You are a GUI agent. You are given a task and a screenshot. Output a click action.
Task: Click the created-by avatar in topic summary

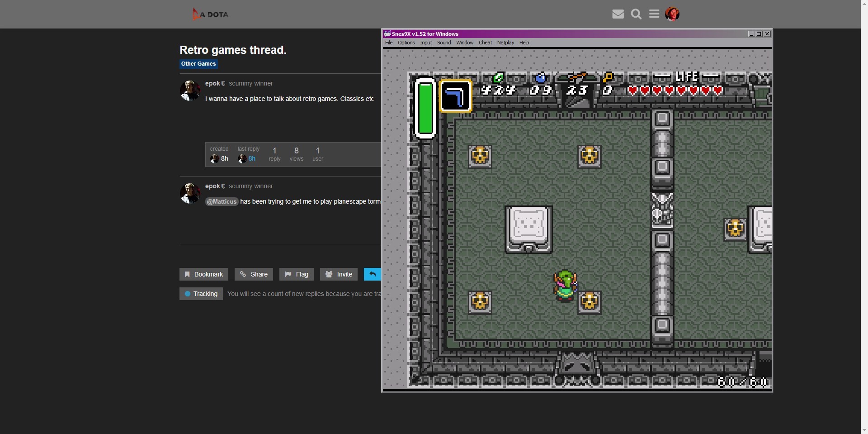[x=214, y=158]
